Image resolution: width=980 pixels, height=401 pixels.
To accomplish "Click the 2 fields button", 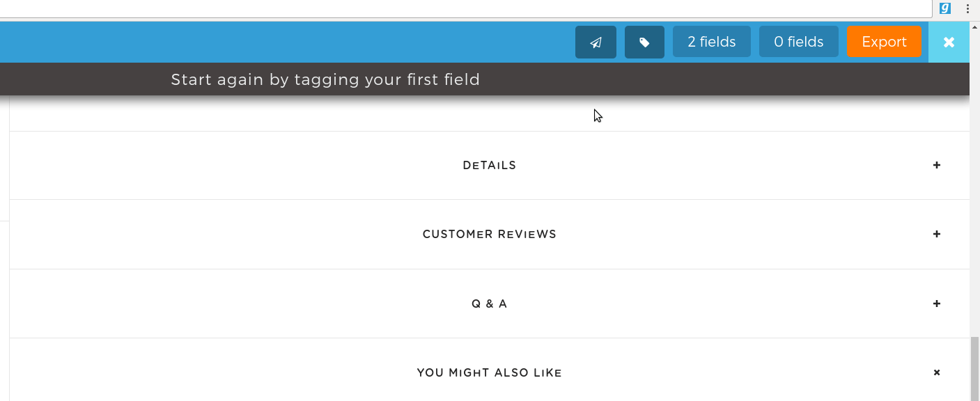I will click(x=712, y=42).
